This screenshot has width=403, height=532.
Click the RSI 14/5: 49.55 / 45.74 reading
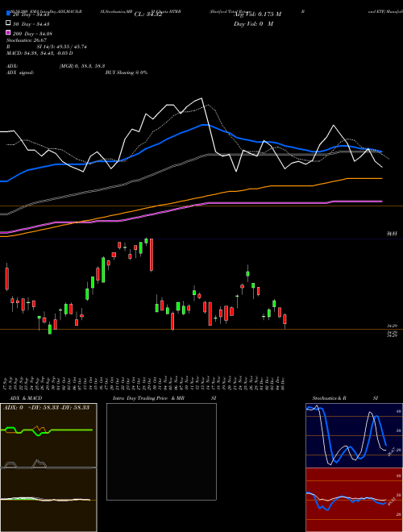pos(47,47)
